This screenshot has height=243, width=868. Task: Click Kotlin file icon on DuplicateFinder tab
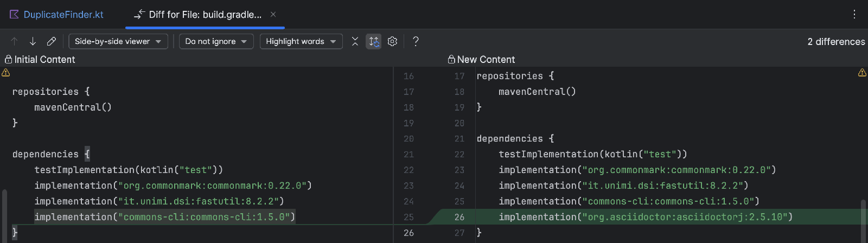15,15
